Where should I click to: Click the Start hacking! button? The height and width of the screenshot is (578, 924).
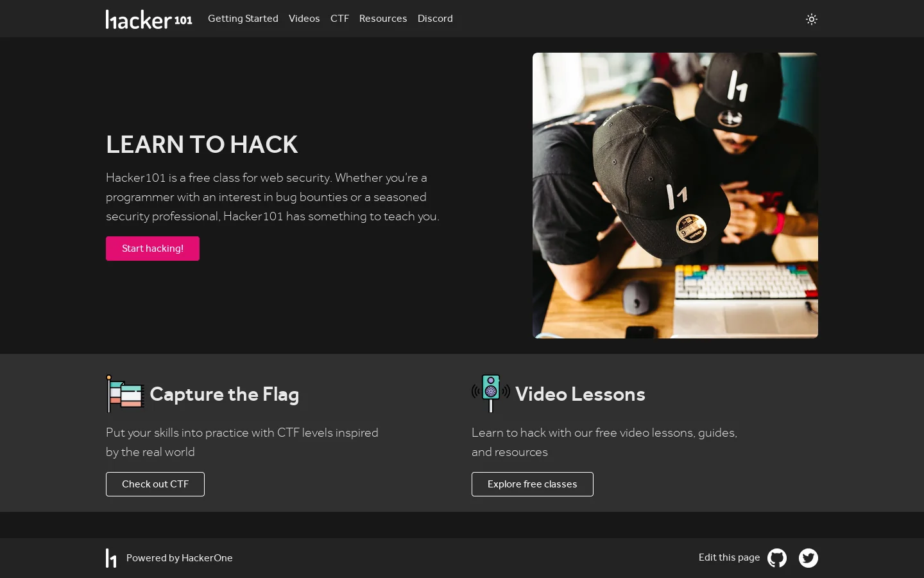153,249
